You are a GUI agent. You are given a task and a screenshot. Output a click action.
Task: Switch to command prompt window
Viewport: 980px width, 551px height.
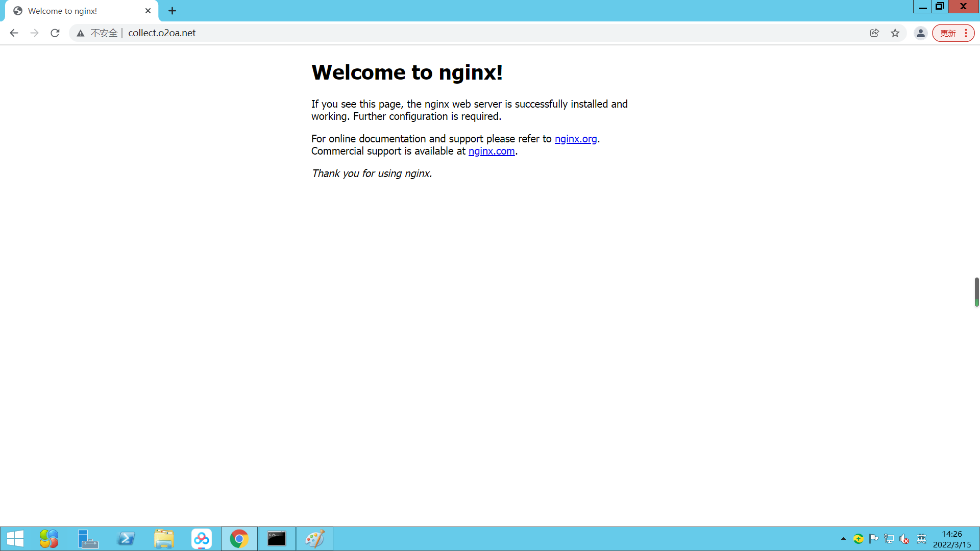(x=277, y=539)
